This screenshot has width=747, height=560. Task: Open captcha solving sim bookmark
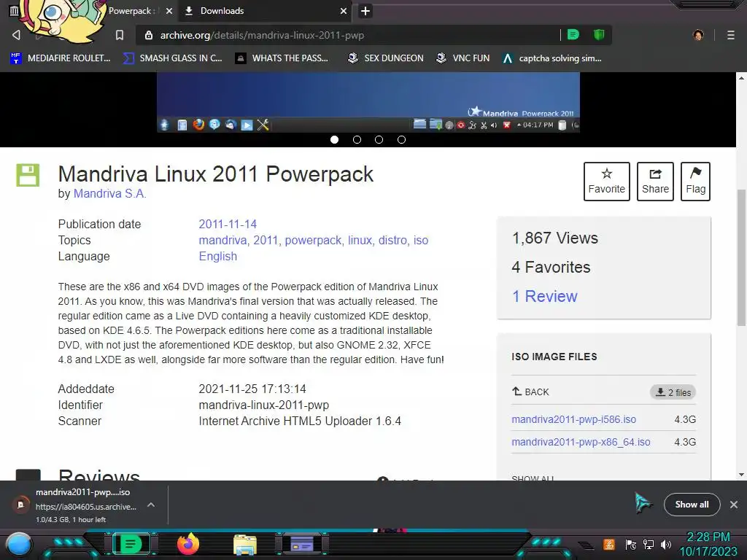pos(552,58)
